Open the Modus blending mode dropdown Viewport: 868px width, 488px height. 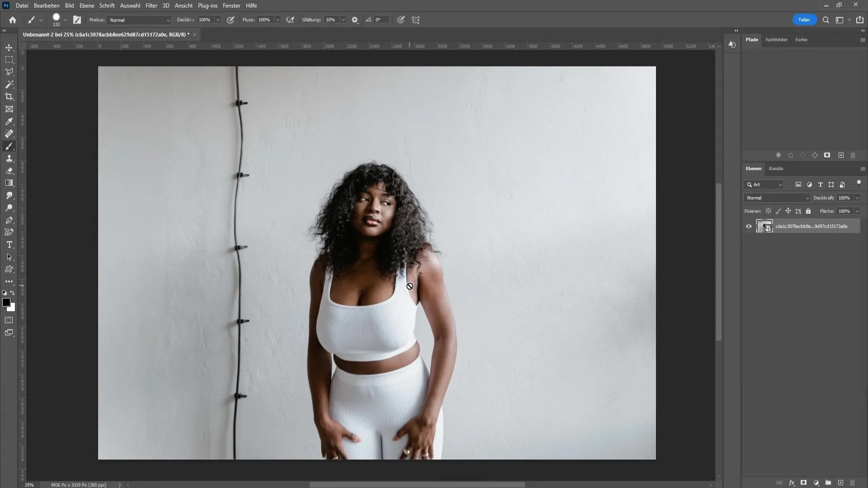click(138, 20)
